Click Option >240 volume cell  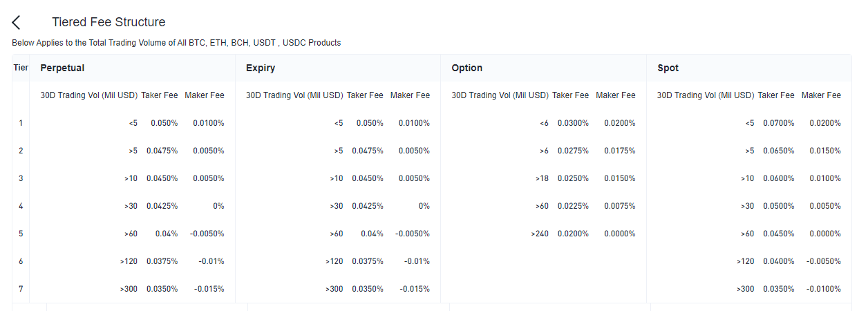pos(540,234)
